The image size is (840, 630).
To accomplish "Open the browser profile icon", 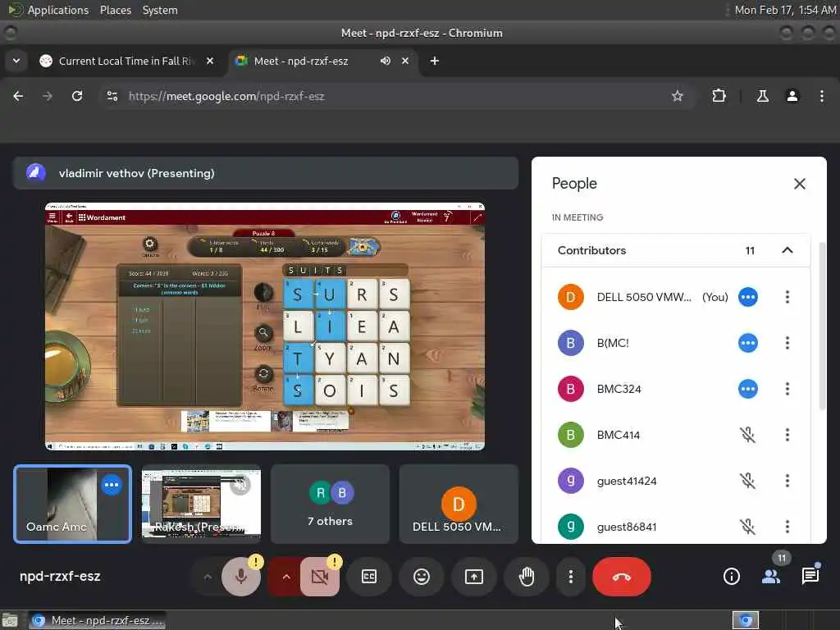I will [792, 96].
